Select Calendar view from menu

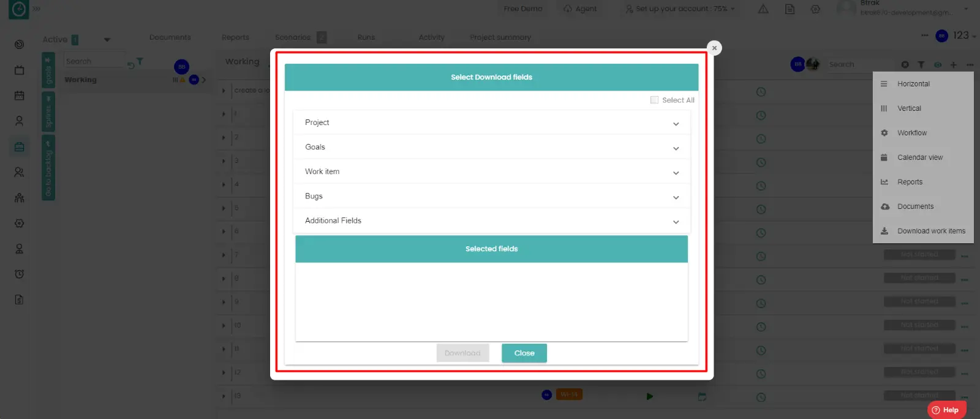coord(919,157)
